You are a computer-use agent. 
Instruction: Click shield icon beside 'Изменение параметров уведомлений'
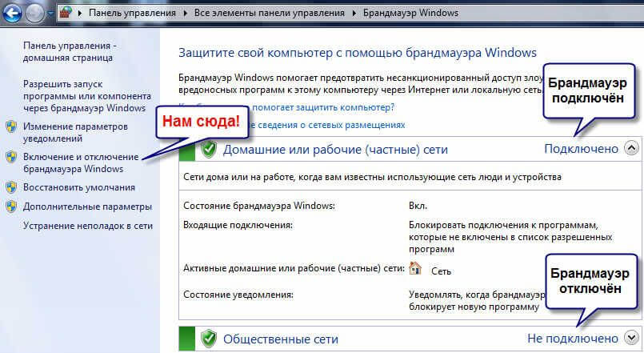[x=11, y=126]
